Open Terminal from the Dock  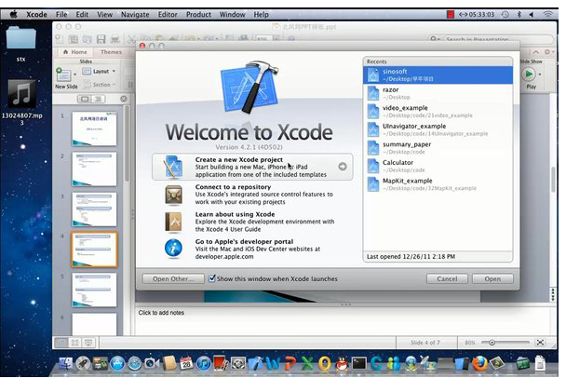(x=359, y=363)
